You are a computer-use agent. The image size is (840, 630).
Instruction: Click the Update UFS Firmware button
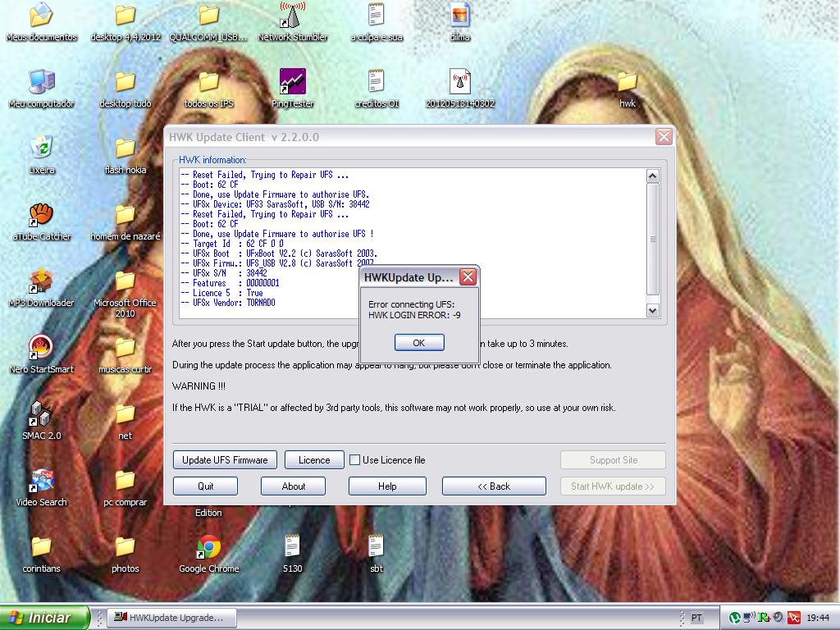click(x=225, y=459)
